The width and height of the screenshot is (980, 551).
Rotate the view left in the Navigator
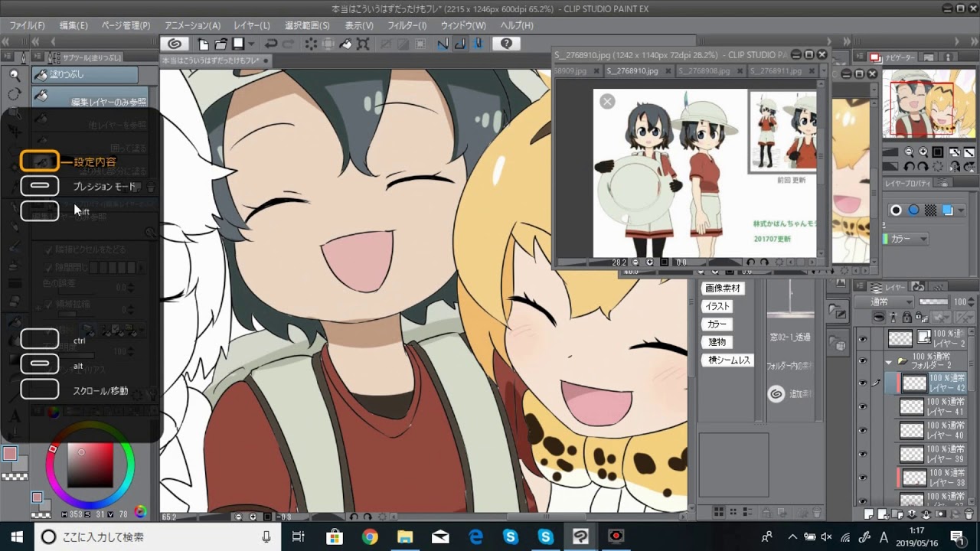point(908,166)
